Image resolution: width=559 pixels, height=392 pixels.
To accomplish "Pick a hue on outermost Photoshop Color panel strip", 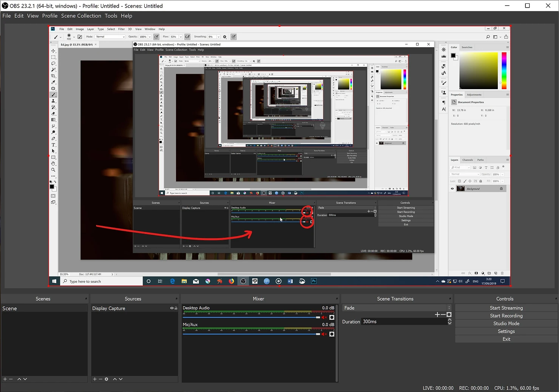I will pos(504,71).
